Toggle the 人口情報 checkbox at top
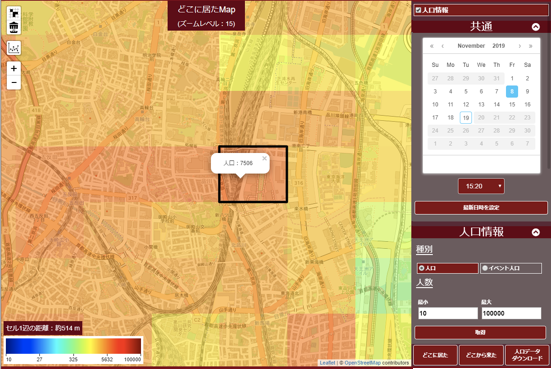 418,10
